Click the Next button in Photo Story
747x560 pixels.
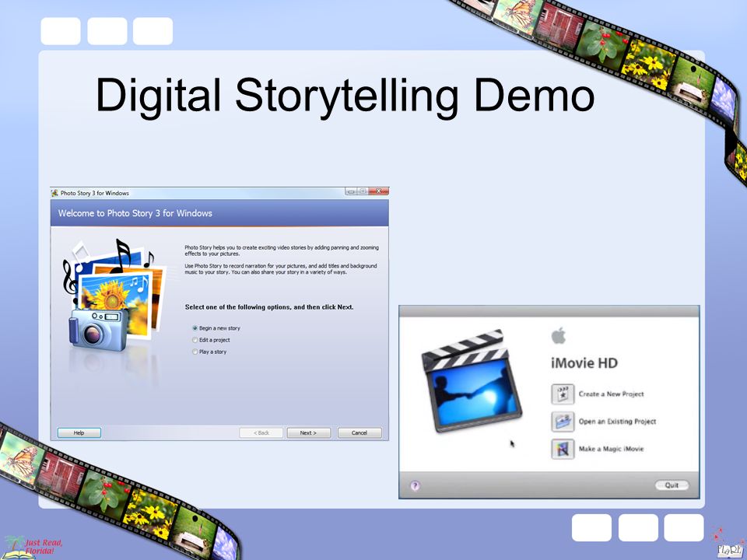point(309,433)
